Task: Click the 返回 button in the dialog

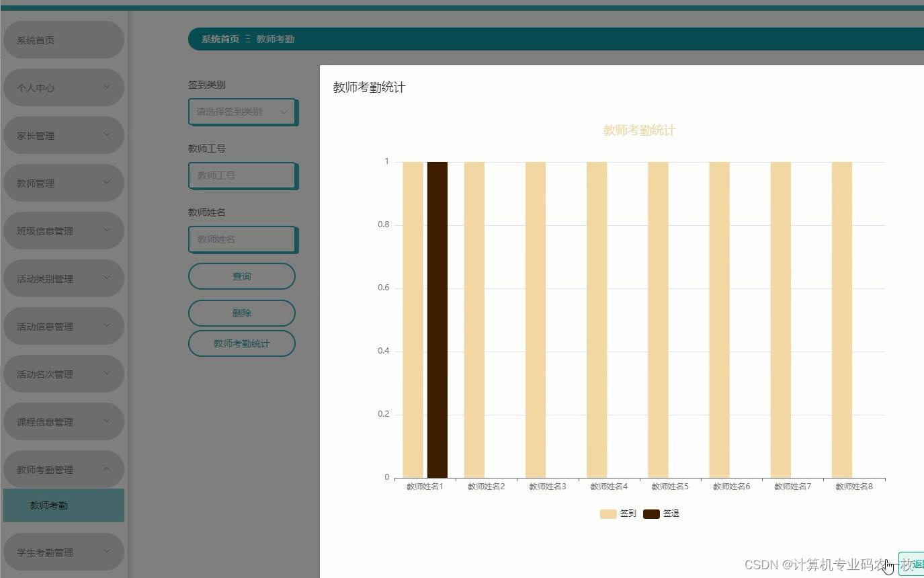Action: point(912,564)
